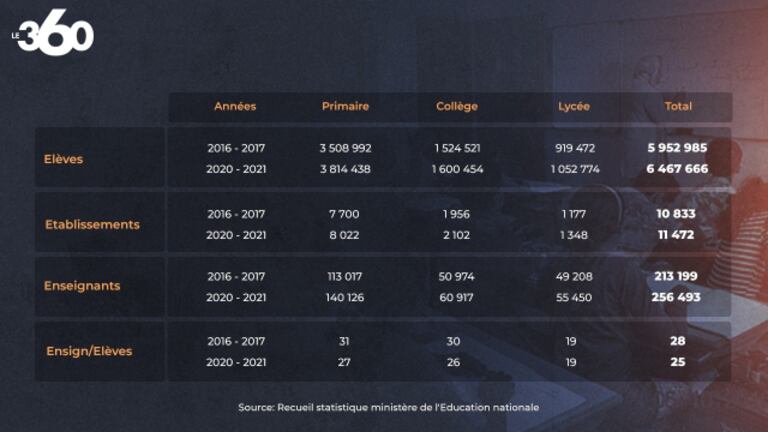Select the Total column header
768x432 pixels.
[678, 106]
